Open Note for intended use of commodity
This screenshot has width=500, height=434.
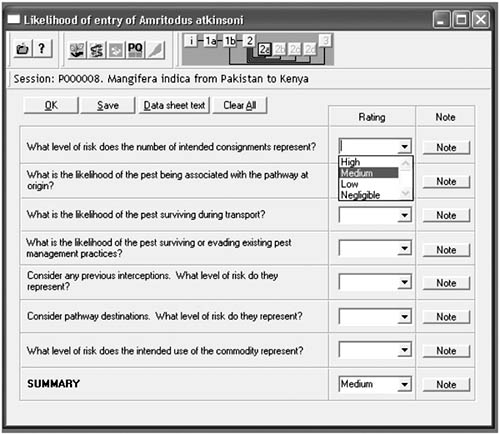pyautogui.click(x=446, y=351)
